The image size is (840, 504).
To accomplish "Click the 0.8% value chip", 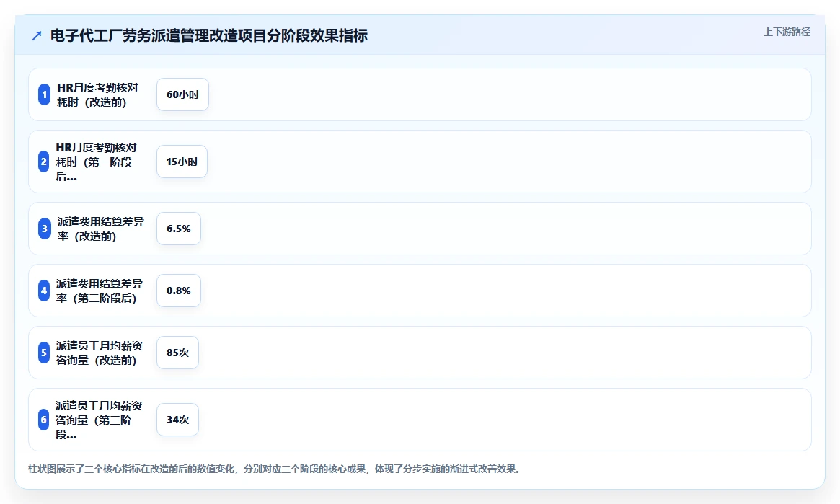I will pos(179,291).
